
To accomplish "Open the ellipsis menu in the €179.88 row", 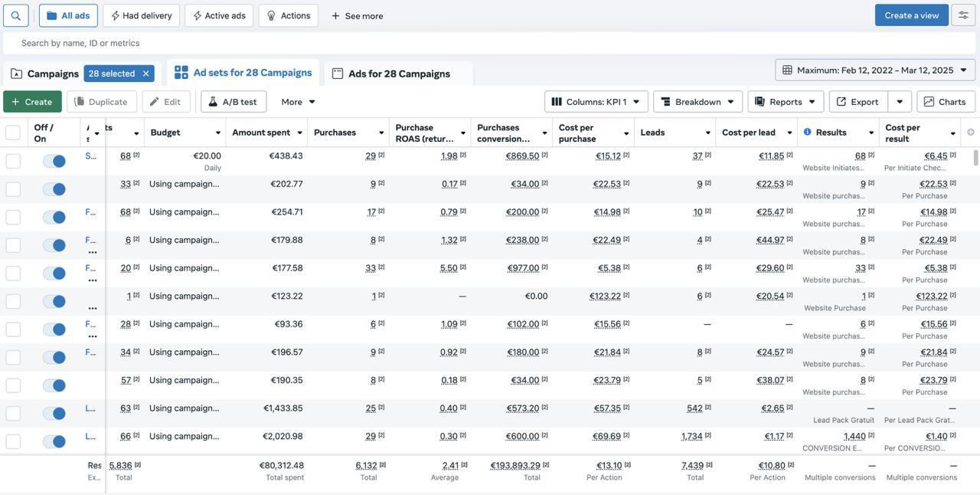I will click(x=93, y=252).
